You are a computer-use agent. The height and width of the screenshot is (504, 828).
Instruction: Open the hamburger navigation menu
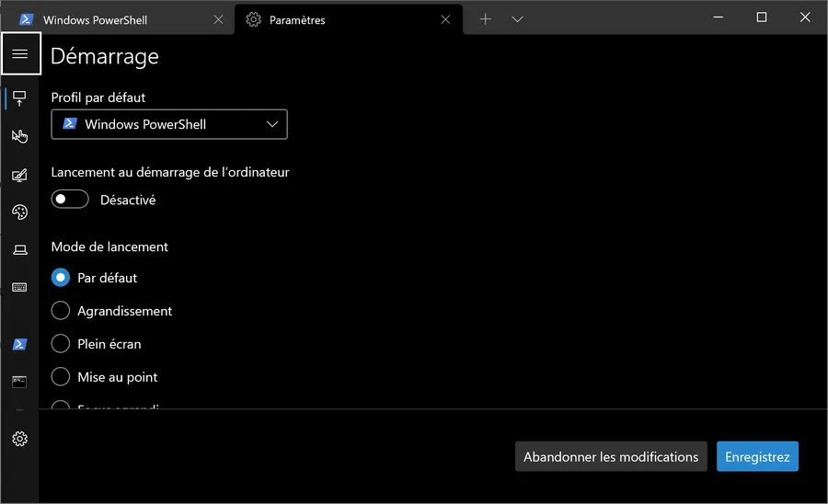pos(20,54)
